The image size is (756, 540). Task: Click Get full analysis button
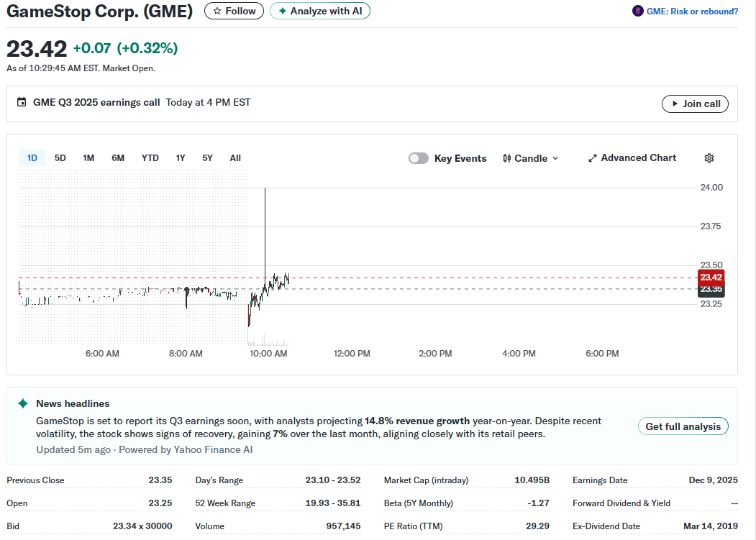[683, 426]
